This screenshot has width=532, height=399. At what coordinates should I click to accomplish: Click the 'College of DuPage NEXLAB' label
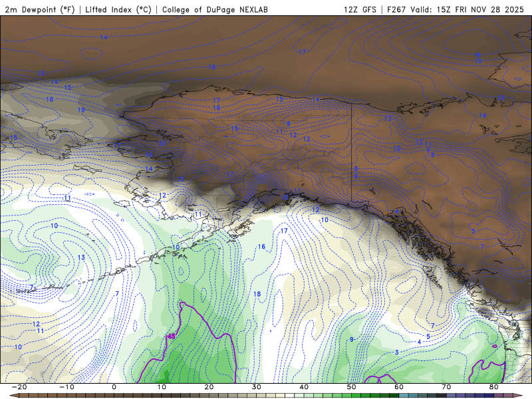point(215,9)
